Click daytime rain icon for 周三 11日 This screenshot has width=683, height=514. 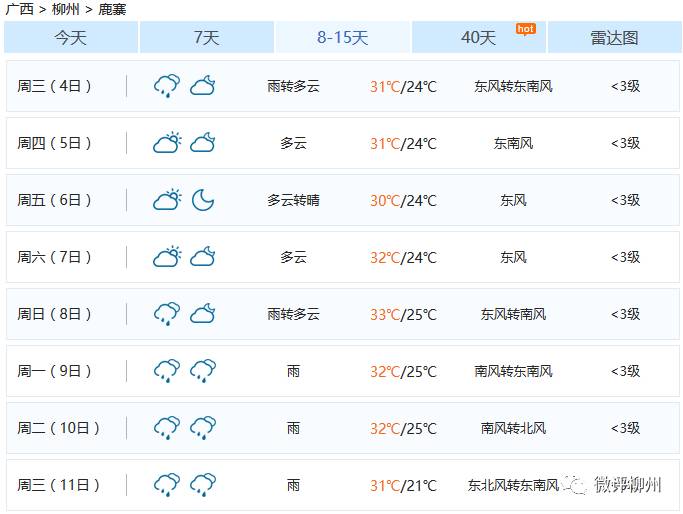pos(167,485)
